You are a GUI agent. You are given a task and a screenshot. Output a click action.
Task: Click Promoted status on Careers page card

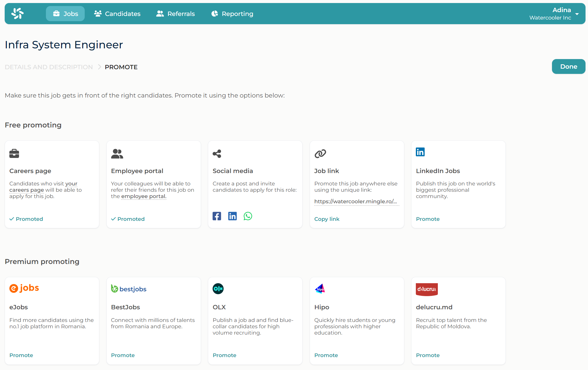click(26, 219)
